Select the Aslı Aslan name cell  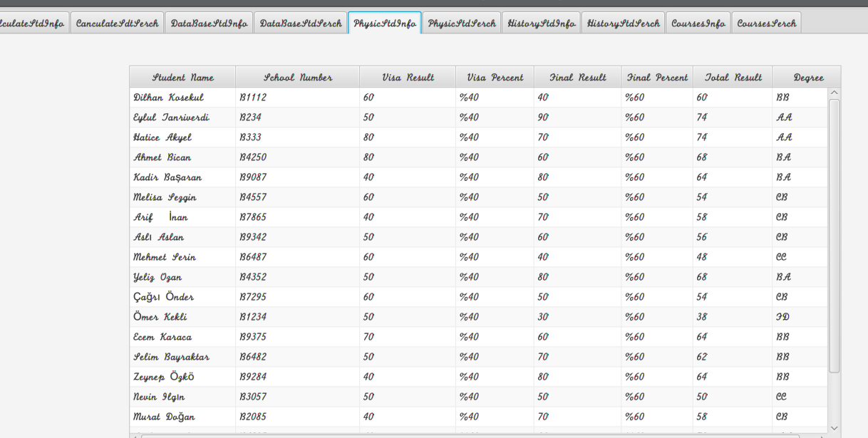point(182,237)
